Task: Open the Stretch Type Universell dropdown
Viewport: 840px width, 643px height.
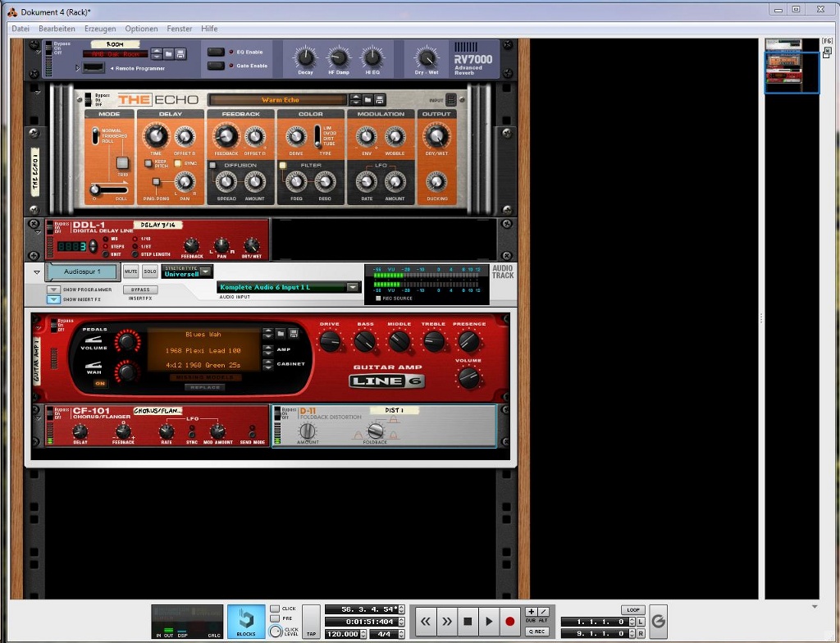Action: click(205, 271)
